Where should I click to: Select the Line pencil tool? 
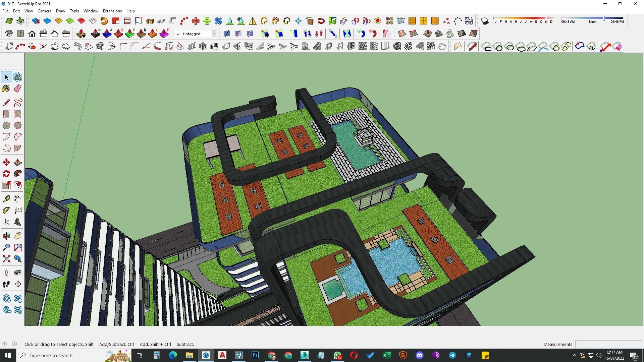tap(6, 103)
